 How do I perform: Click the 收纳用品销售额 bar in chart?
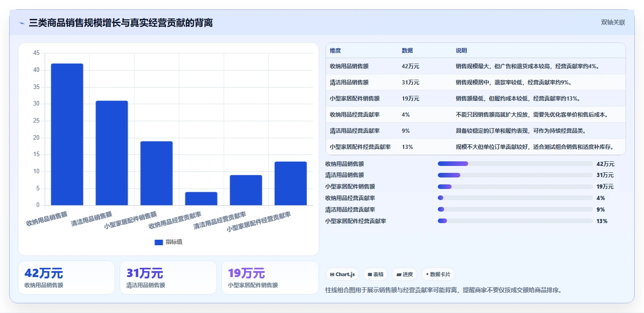tap(67, 134)
